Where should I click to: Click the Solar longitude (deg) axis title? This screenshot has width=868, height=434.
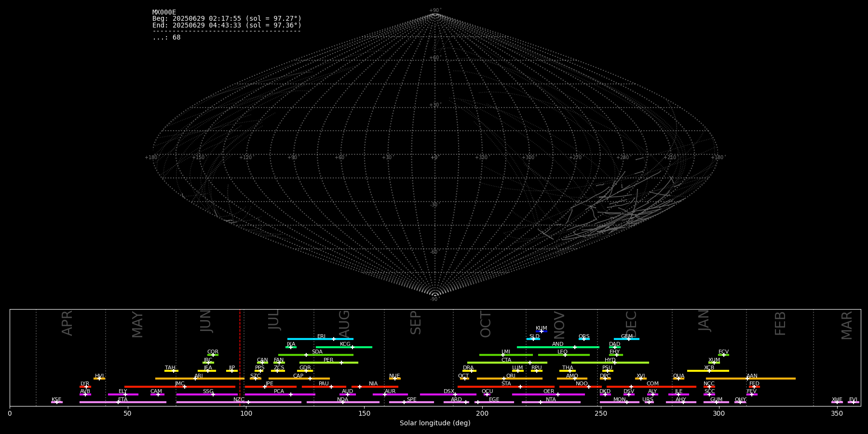pyautogui.click(x=435, y=423)
